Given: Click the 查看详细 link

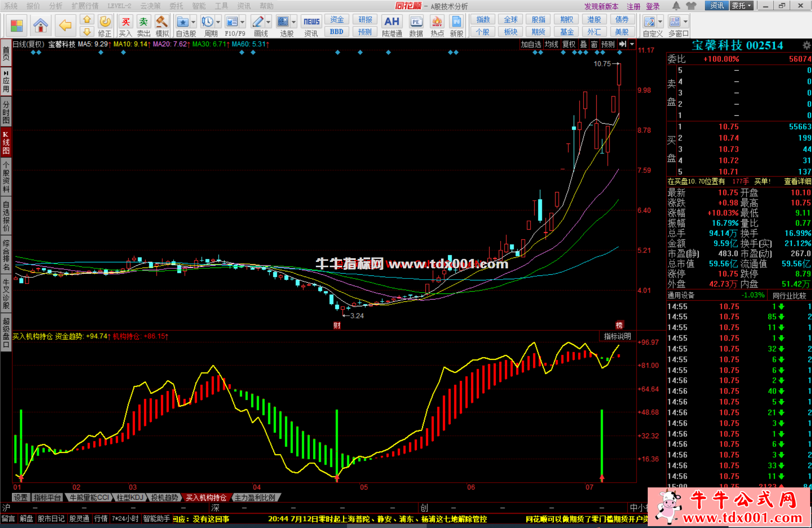Looking at the screenshot, I should (797, 182).
